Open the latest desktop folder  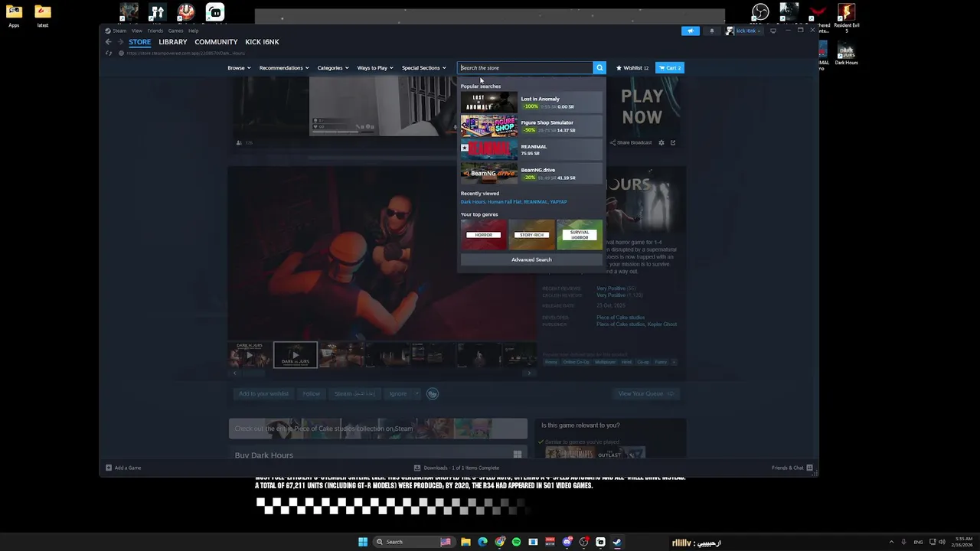[43, 16]
